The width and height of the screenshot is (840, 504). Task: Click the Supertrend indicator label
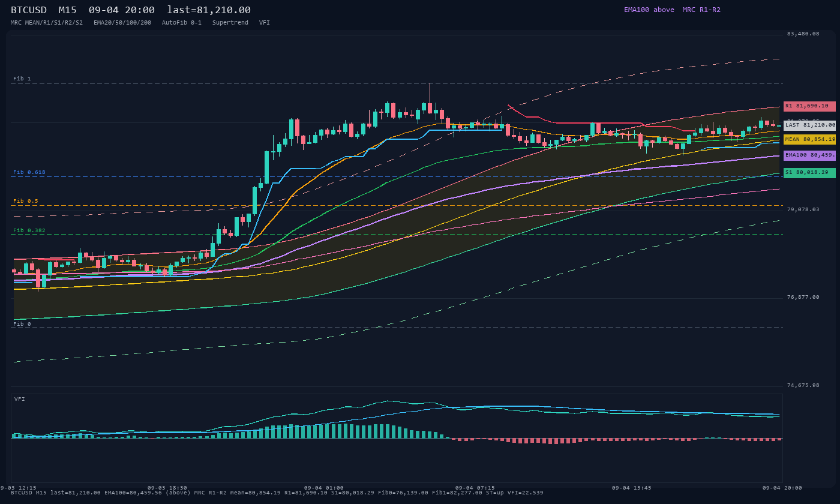(x=230, y=23)
